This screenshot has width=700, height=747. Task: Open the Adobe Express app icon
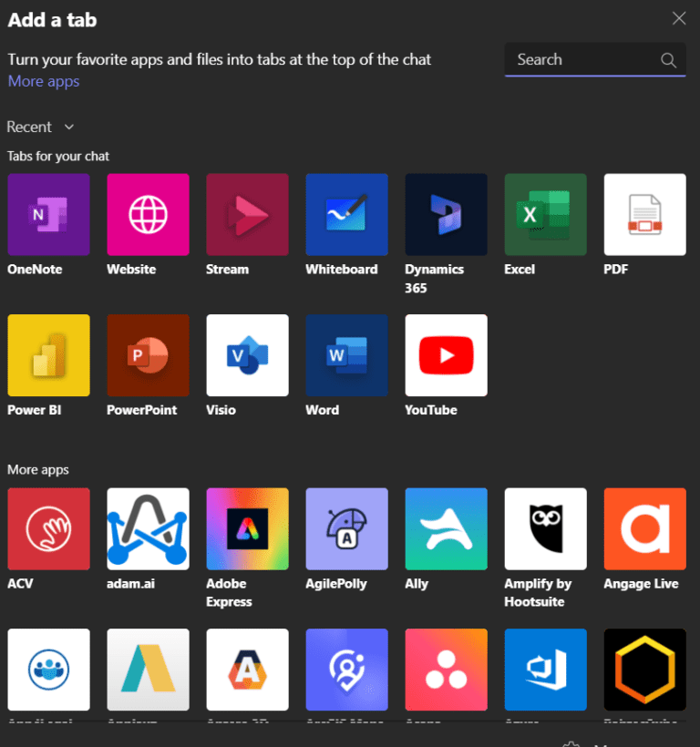point(247,528)
